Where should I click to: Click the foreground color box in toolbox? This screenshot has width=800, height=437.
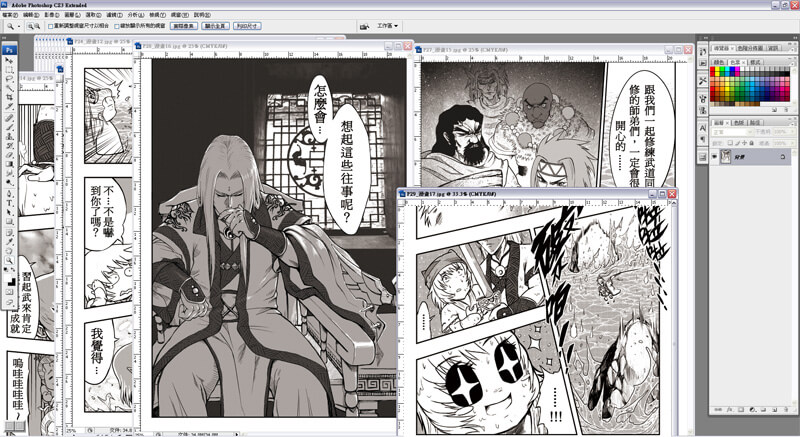8,277
